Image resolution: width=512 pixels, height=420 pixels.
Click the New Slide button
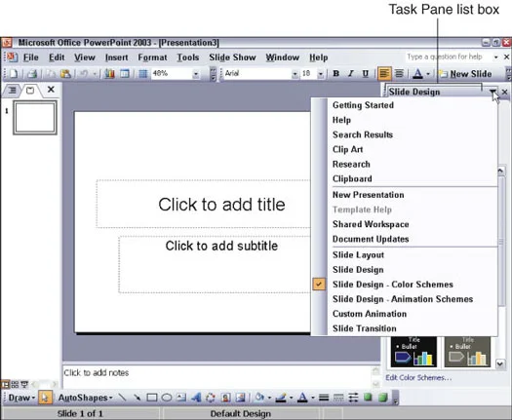[x=466, y=74]
